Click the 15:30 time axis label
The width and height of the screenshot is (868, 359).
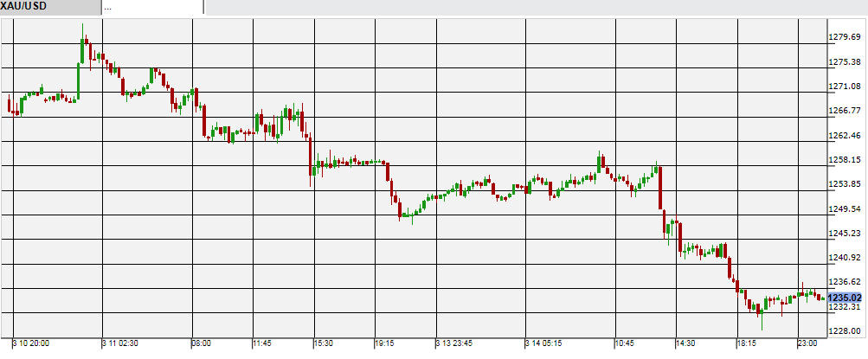323,343
